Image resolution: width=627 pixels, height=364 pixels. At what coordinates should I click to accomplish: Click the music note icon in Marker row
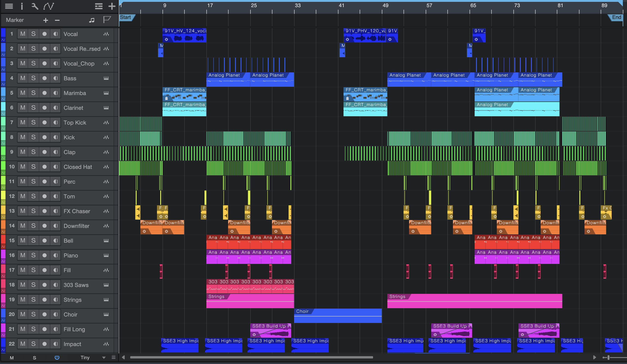point(92,20)
